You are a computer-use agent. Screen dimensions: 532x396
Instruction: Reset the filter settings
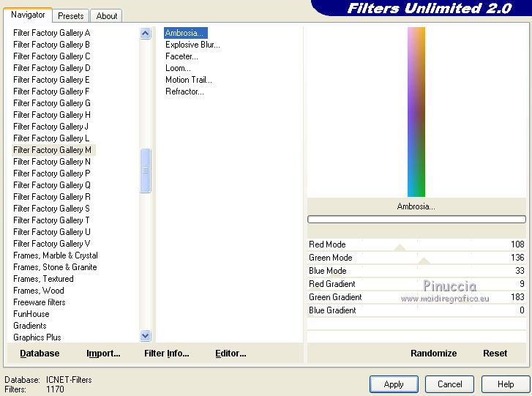[x=495, y=354]
